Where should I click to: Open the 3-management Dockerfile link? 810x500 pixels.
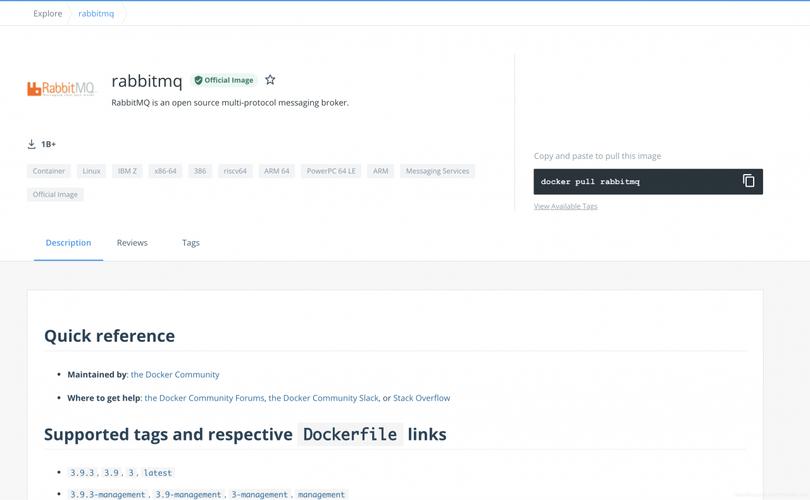pos(259,494)
